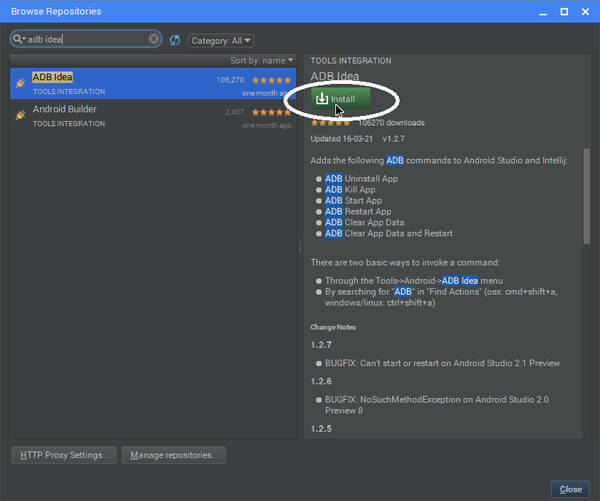Image resolution: width=600 pixels, height=501 pixels.
Task: Click the search magnifier icon
Action: [x=18, y=39]
